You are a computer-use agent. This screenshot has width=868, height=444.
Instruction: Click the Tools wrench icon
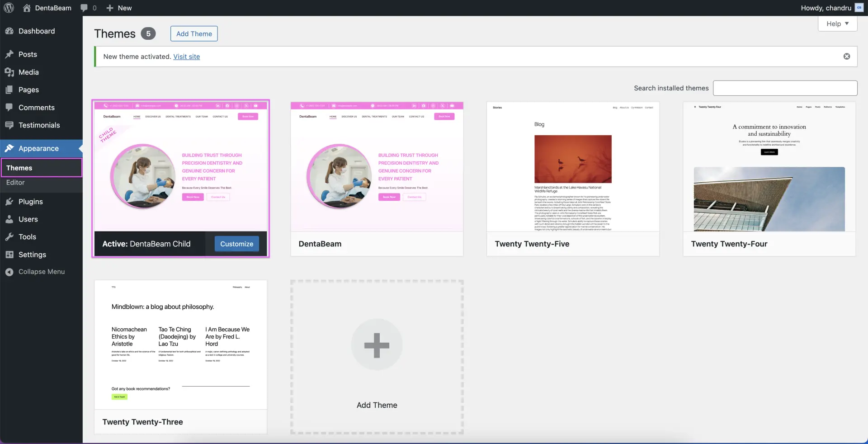(9, 237)
